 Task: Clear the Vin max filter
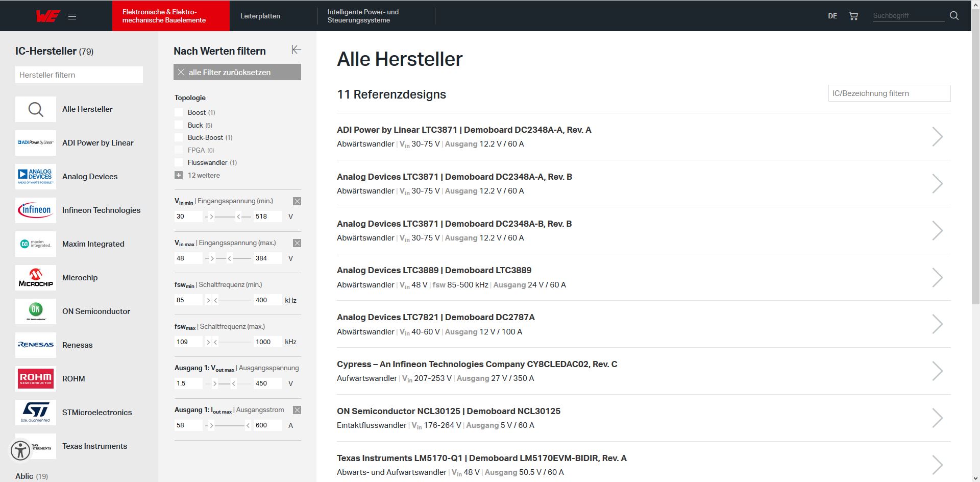pyautogui.click(x=297, y=243)
